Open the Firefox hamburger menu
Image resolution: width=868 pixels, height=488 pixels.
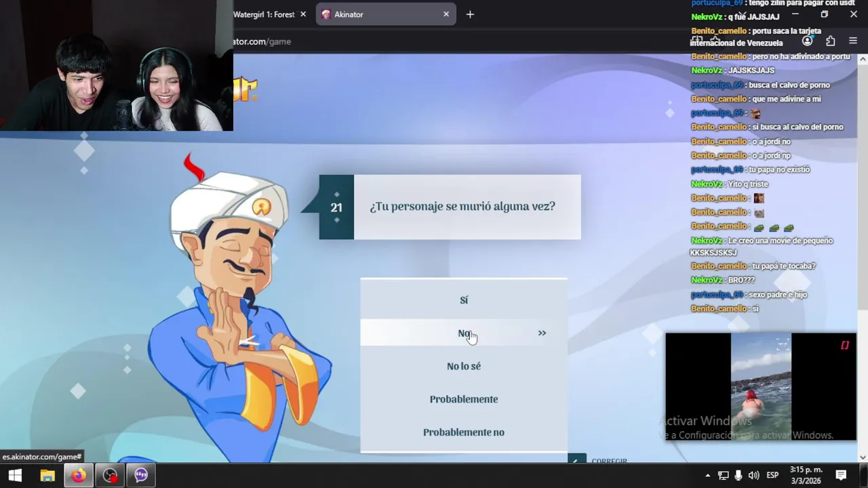(x=853, y=41)
